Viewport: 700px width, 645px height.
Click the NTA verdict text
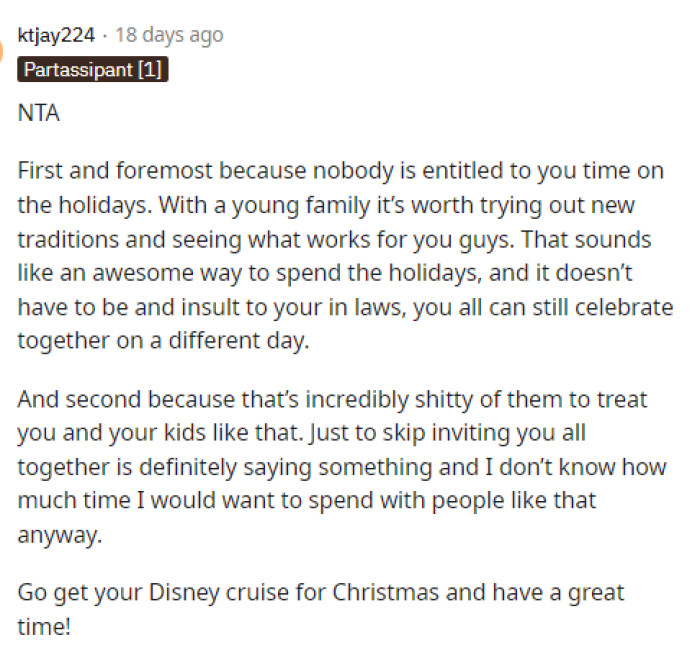click(x=39, y=113)
